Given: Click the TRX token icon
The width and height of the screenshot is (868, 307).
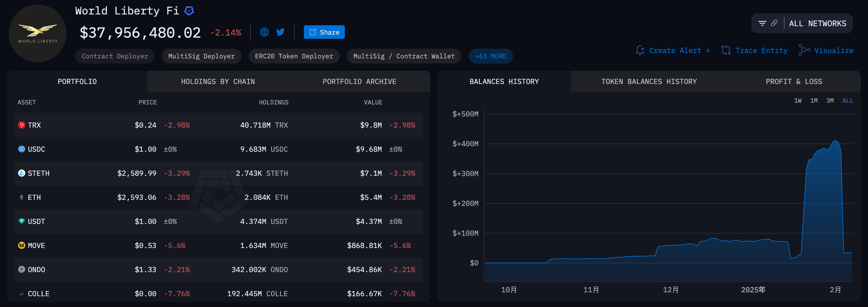Looking at the screenshot, I should tap(22, 125).
